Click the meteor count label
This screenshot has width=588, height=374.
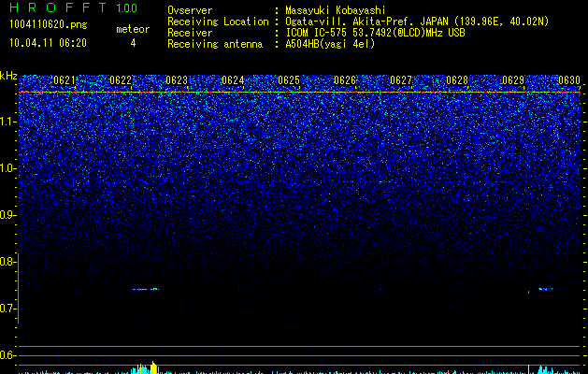(x=133, y=29)
